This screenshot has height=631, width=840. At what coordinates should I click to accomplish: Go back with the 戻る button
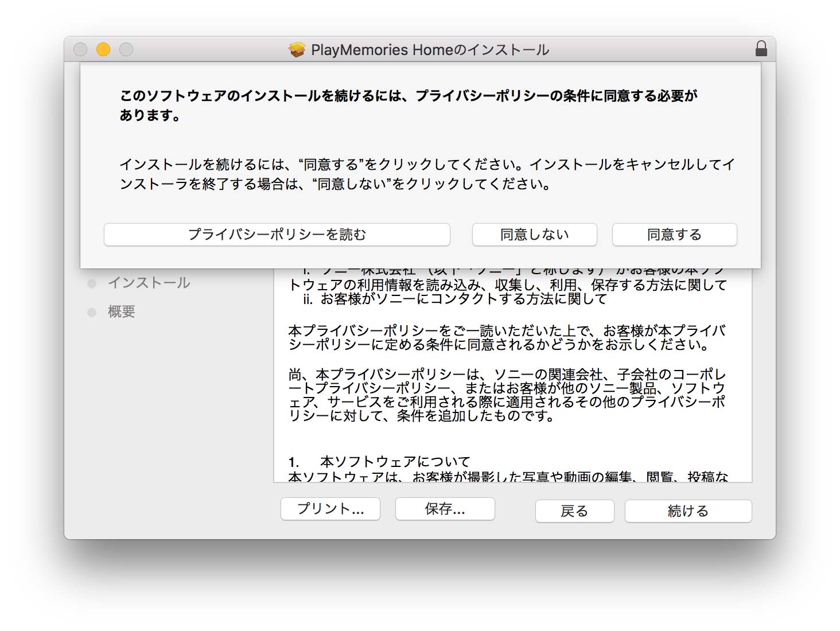click(574, 511)
